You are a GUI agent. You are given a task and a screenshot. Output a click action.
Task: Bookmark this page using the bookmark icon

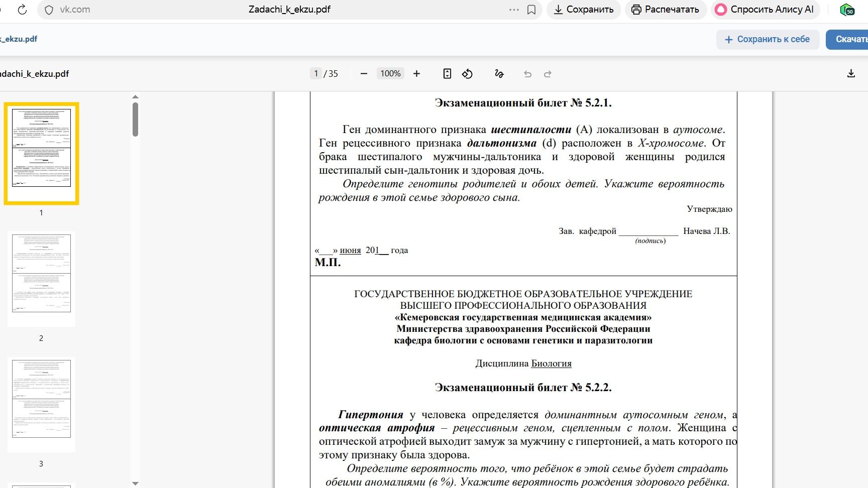[531, 10]
